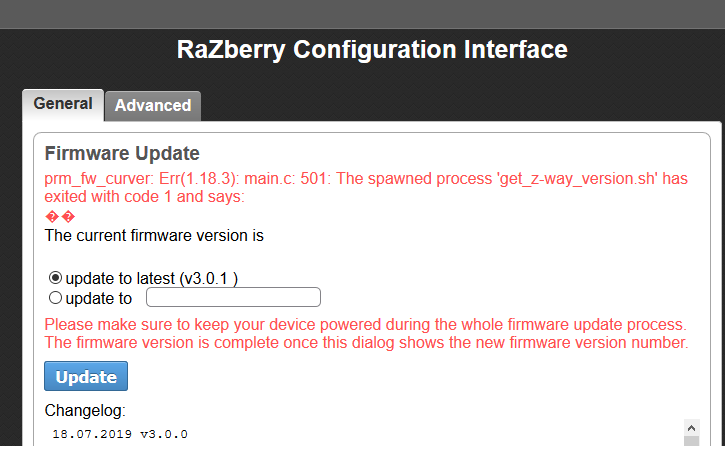Image resolution: width=725 pixels, height=449 pixels.
Task: Choose the custom 'update to' radio button
Action: pos(55,297)
